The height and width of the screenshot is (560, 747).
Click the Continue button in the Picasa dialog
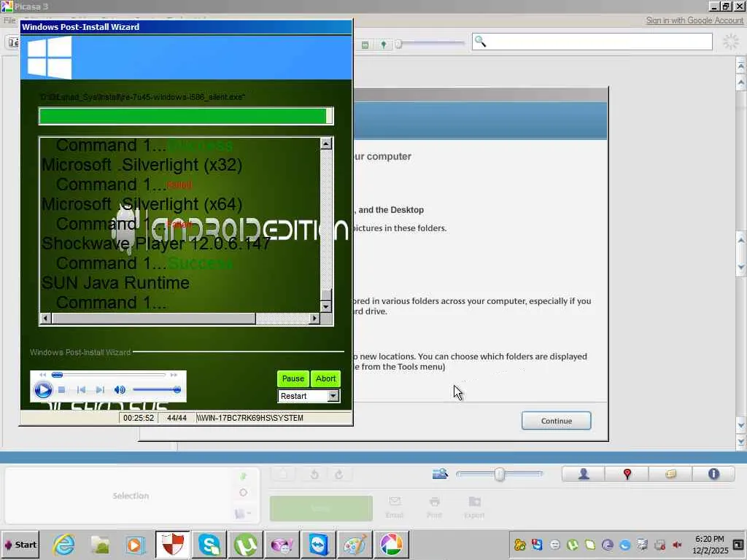[x=556, y=421]
